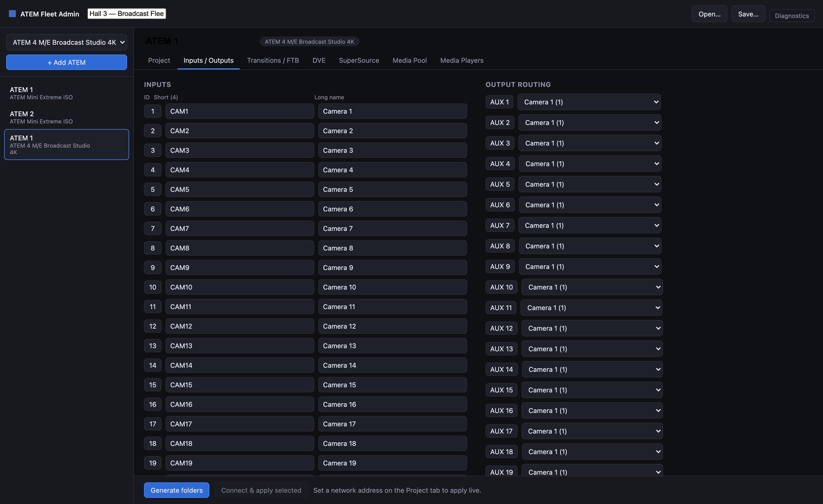The image size is (823, 504).
Task: Click the Camera 17 long name field
Action: click(x=392, y=424)
